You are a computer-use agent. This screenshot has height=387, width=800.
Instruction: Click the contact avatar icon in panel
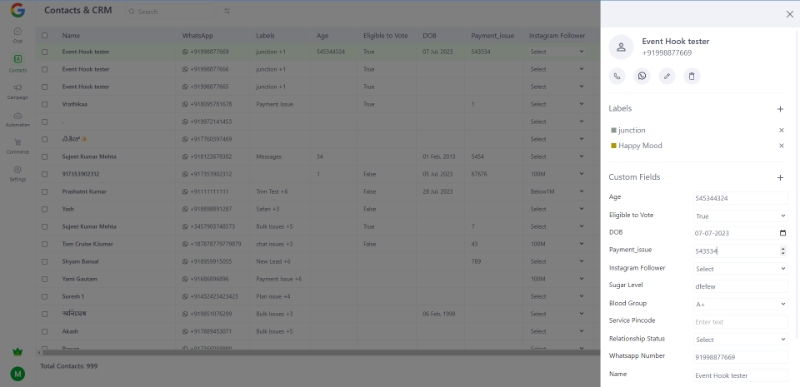[621, 47]
